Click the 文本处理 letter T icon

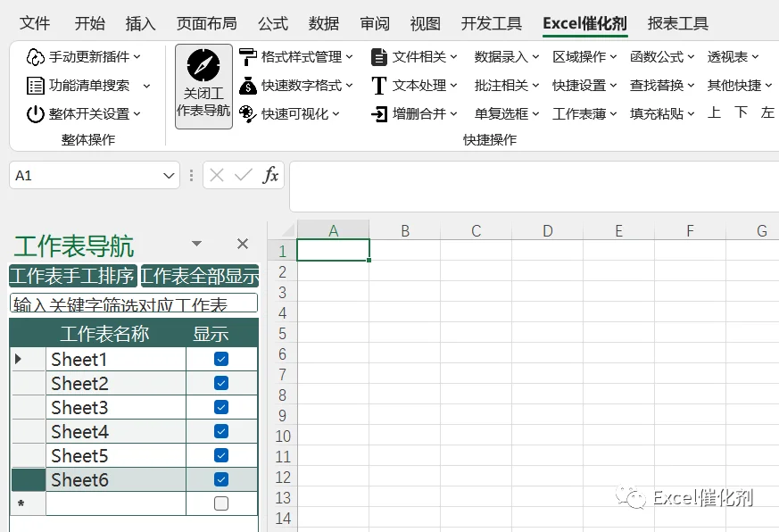tap(379, 86)
